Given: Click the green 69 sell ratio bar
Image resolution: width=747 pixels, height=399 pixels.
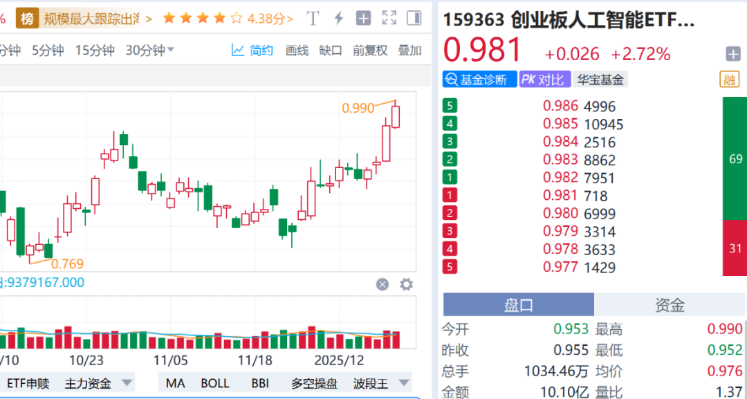Looking at the screenshot, I should tap(735, 159).
